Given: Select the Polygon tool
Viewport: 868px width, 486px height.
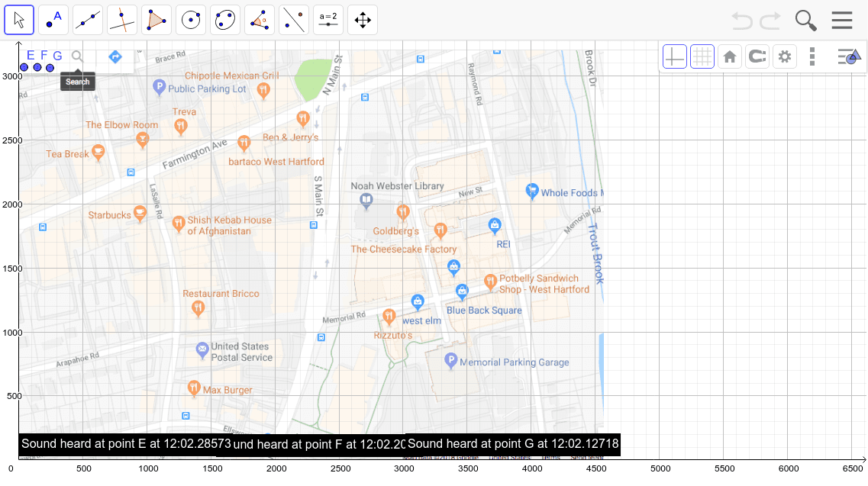Looking at the screenshot, I should tap(156, 20).
